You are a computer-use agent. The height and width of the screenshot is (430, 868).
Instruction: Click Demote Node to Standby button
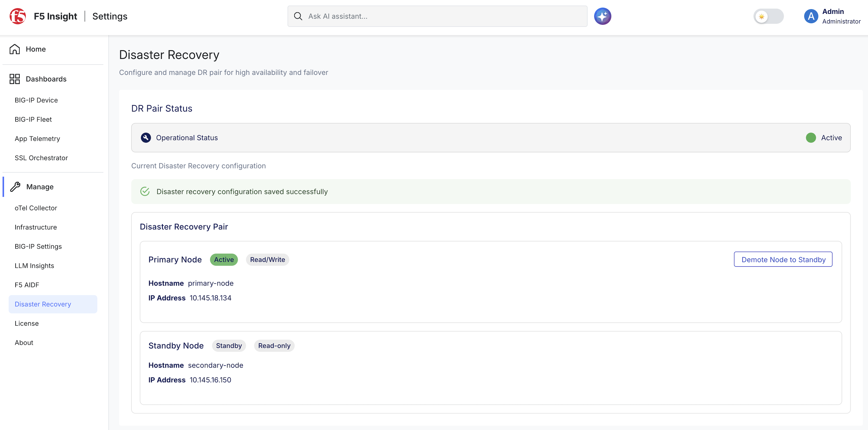[783, 259]
